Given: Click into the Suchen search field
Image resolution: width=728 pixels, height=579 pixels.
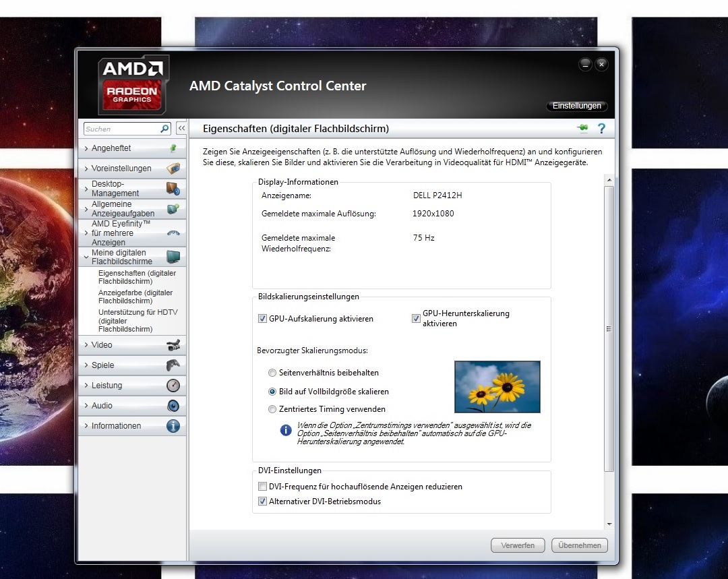Looking at the screenshot, I should (x=121, y=129).
